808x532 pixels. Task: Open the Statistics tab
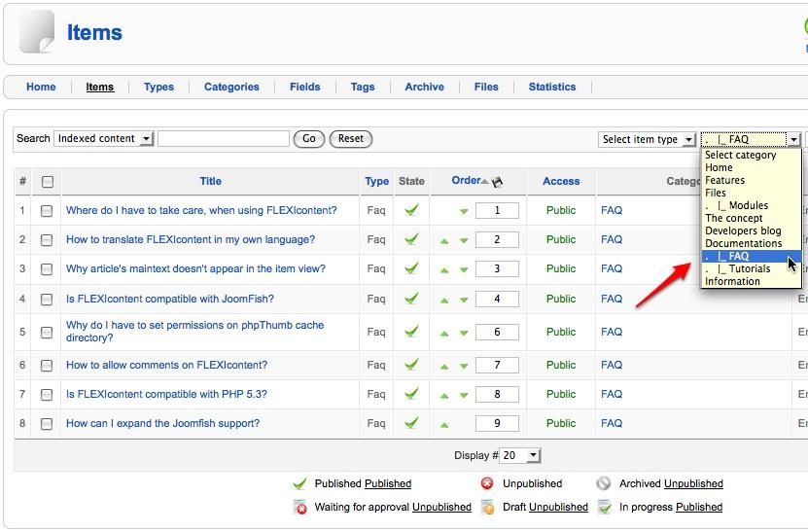tap(552, 87)
